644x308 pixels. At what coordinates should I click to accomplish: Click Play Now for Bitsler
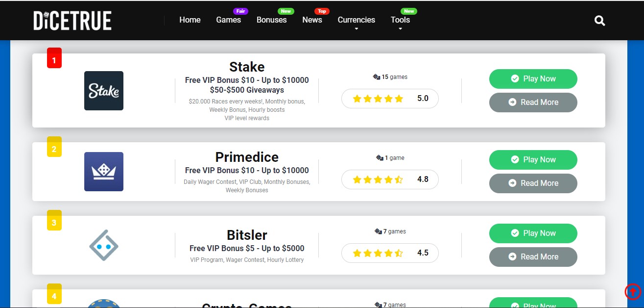click(533, 233)
